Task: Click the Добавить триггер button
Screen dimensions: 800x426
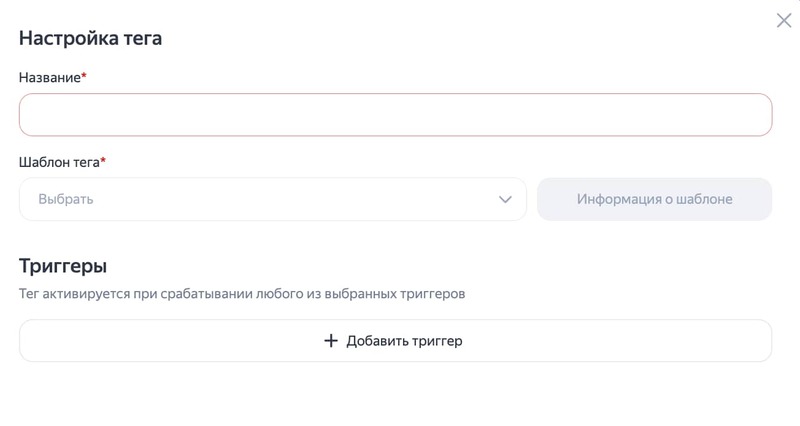Action: pyautogui.click(x=395, y=341)
